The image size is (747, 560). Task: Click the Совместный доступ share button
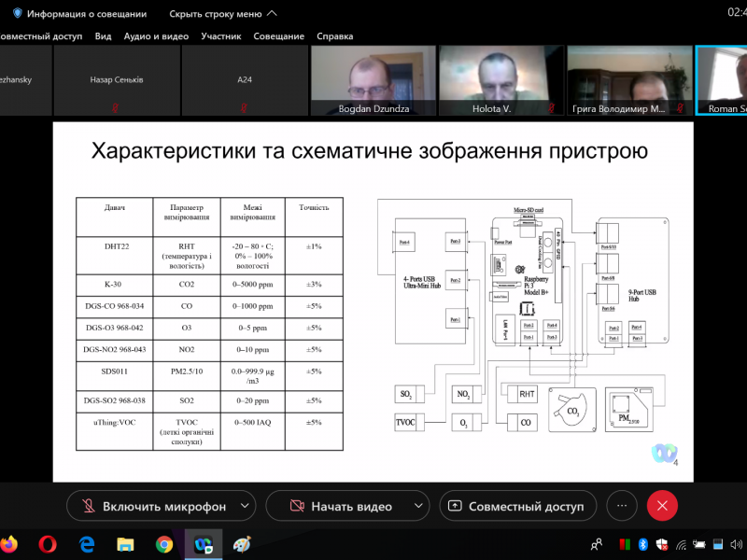[x=517, y=506]
